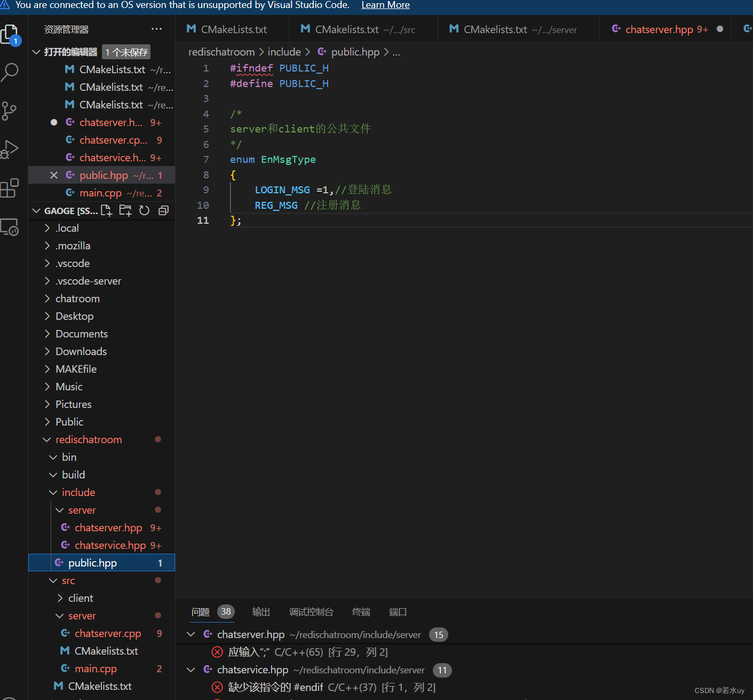Click unsaved dot on chatserver.hpp tab
The image size is (753, 700).
(x=720, y=29)
